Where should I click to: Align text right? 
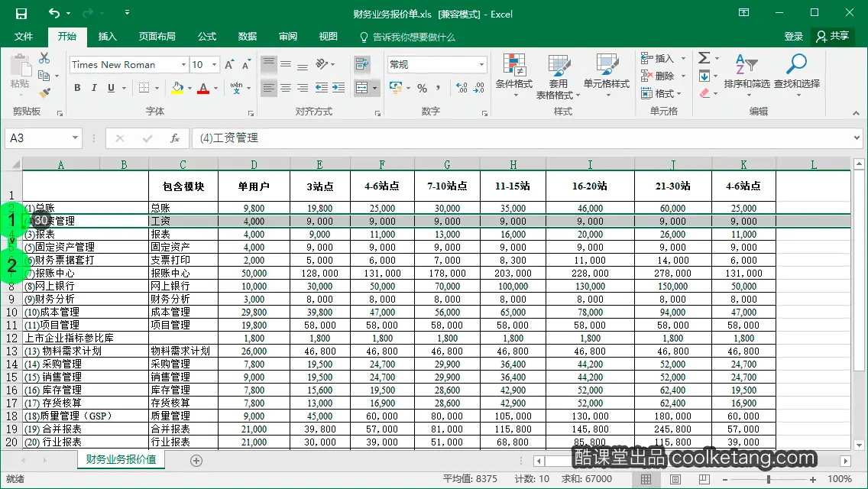[x=303, y=88]
